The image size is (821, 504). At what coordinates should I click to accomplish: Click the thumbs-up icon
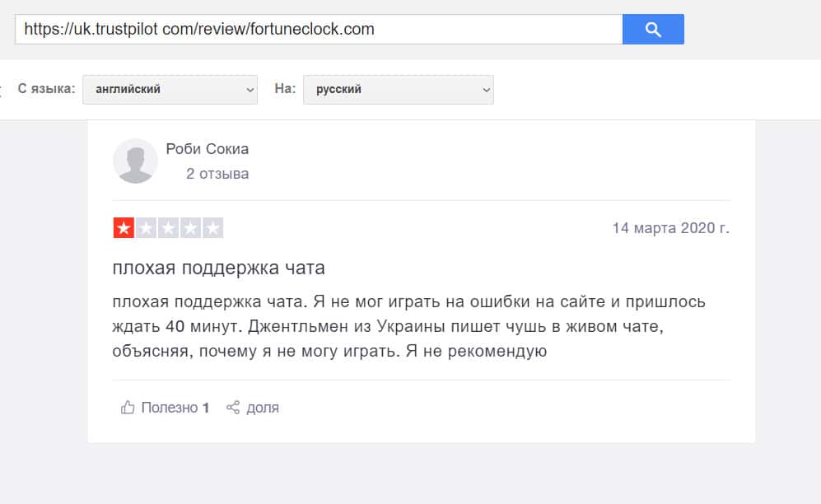pyautogui.click(x=128, y=407)
